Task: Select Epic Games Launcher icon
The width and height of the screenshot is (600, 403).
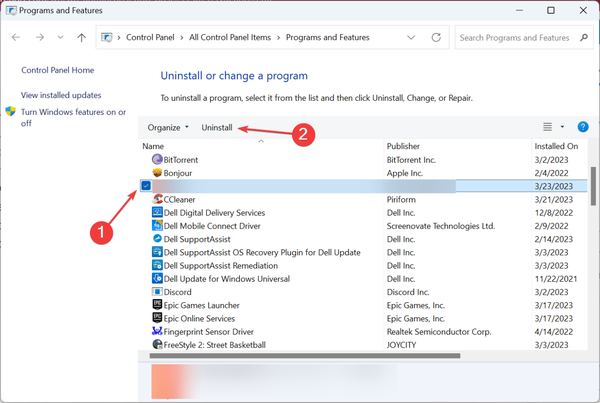Action: coord(157,305)
